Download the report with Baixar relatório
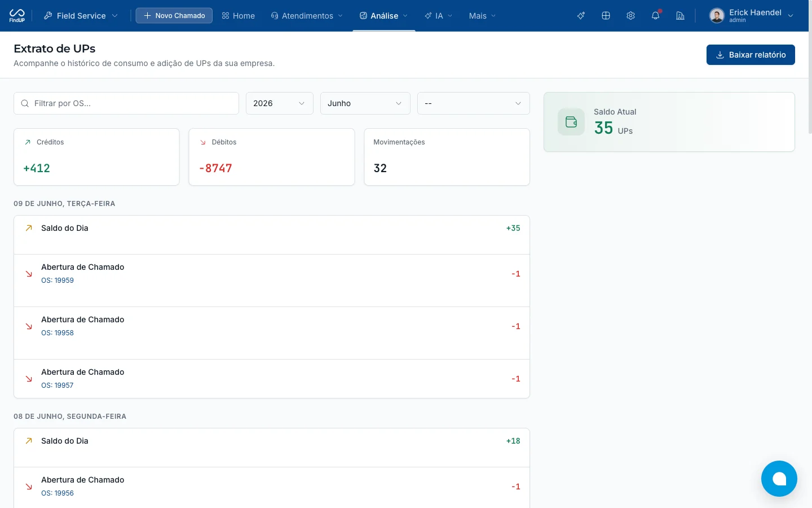Viewport: 812px width, 508px height. pyautogui.click(x=751, y=55)
